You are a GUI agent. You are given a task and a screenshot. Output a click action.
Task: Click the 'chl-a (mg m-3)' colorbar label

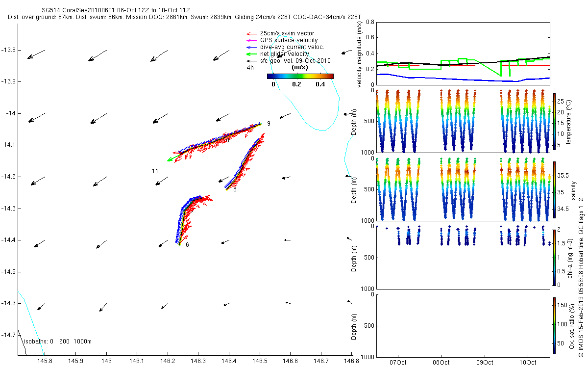point(570,257)
